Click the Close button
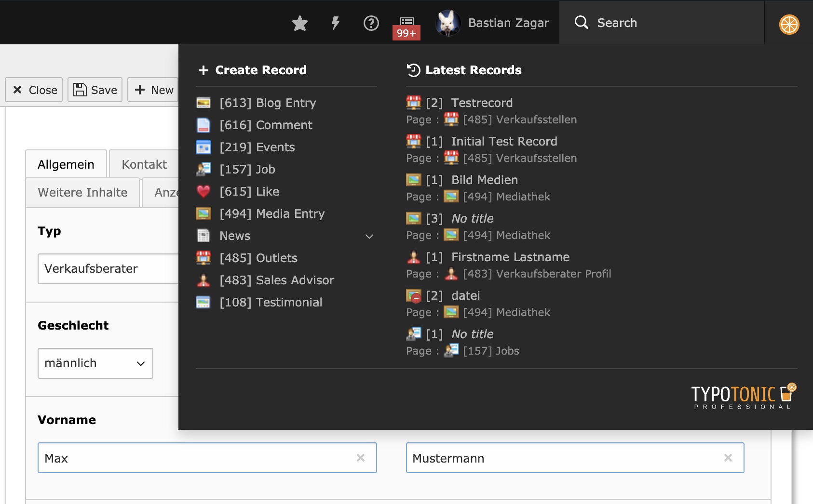Screen dimensions: 813x504 click(x=34, y=90)
